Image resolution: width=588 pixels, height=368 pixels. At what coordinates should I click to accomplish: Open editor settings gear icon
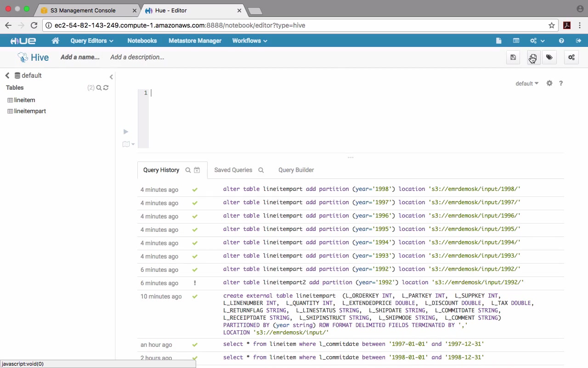point(549,83)
